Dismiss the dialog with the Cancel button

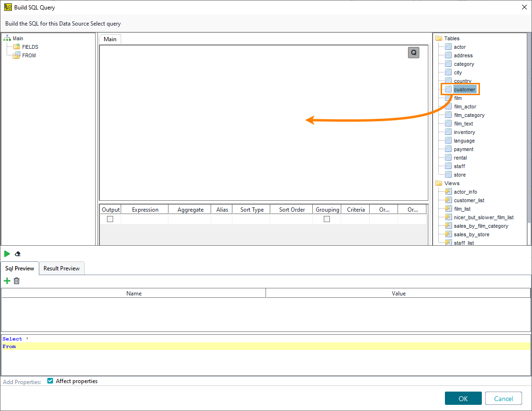(x=503, y=398)
